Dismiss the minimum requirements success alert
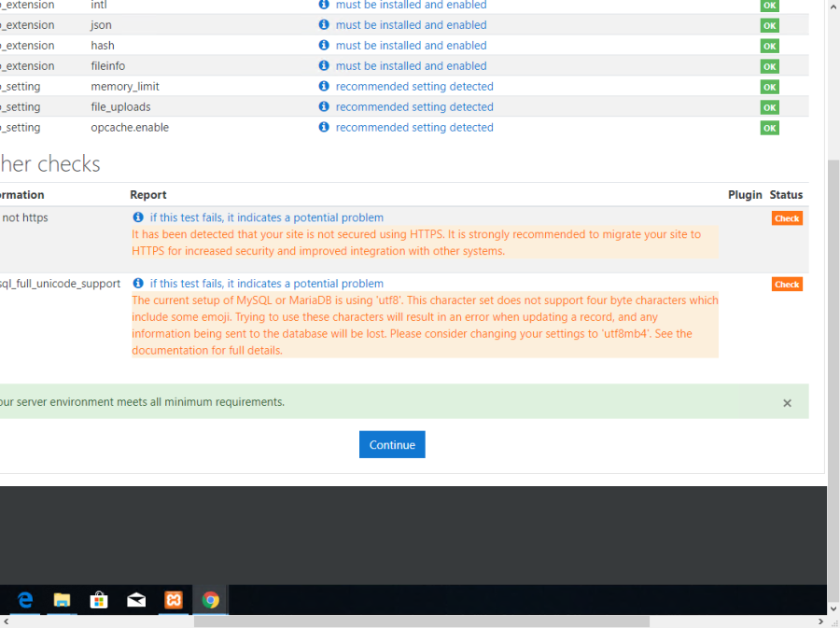The width and height of the screenshot is (840, 628). pyautogui.click(x=787, y=403)
